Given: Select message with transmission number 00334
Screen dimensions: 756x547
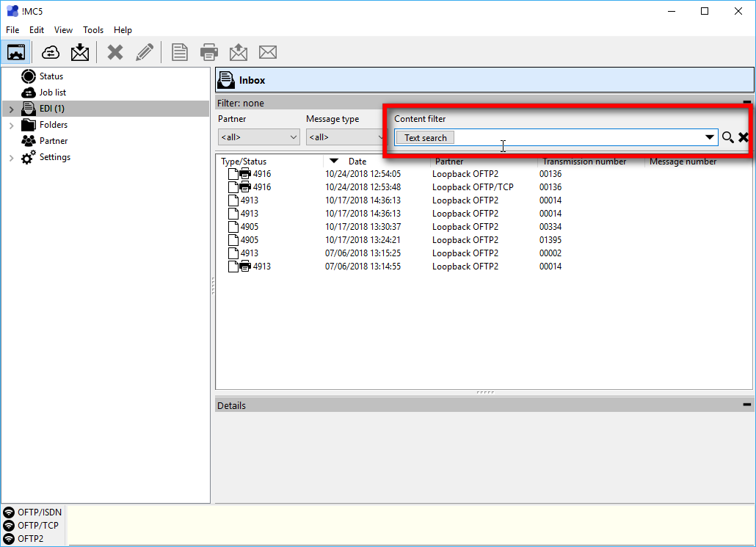Looking at the screenshot, I should (x=484, y=227).
